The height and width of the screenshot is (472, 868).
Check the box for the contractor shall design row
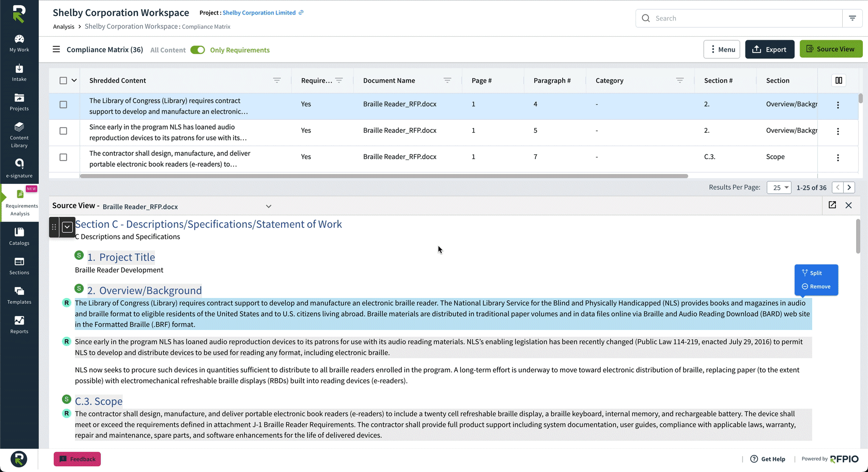coord(63,158)
